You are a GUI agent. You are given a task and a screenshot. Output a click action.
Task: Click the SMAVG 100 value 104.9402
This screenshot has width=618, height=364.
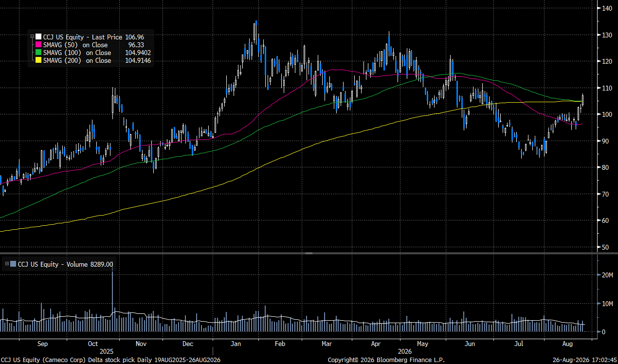click(138, 53)
